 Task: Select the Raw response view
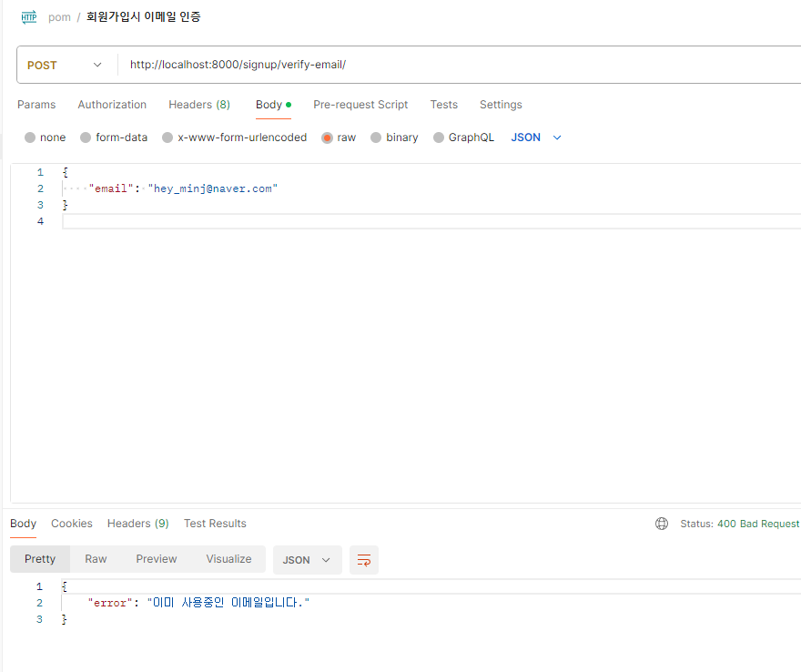(x=96, y=559)
